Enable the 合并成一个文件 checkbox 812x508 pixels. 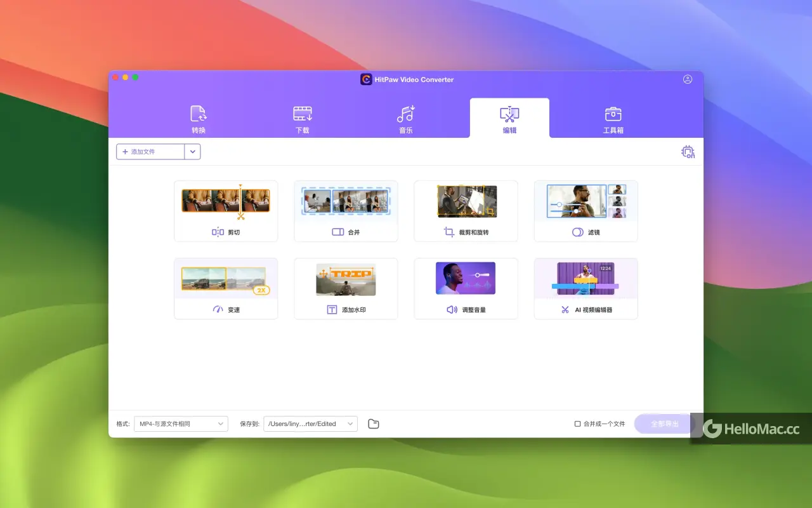(x=577, y=424)
